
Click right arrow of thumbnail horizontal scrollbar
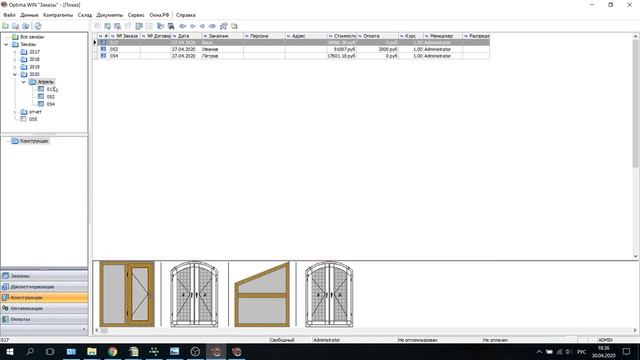point(635,330)
